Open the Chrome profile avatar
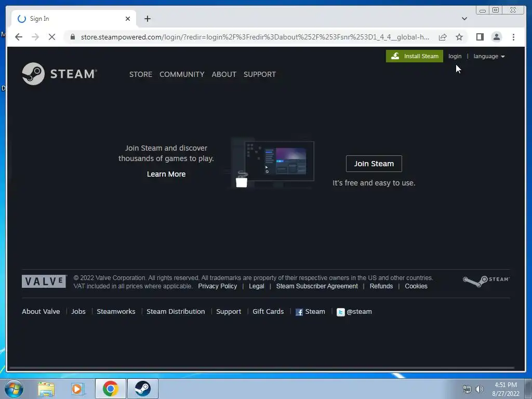 tap(496, 37)
